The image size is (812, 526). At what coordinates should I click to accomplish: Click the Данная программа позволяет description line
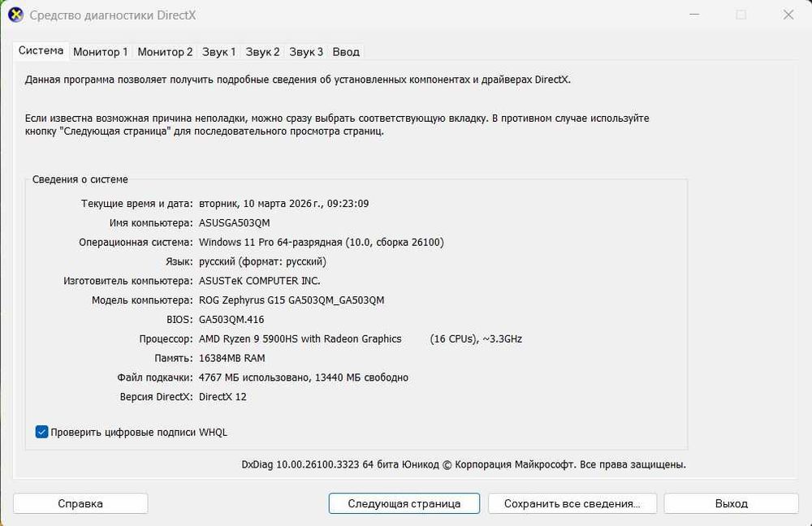click(298, 80)
